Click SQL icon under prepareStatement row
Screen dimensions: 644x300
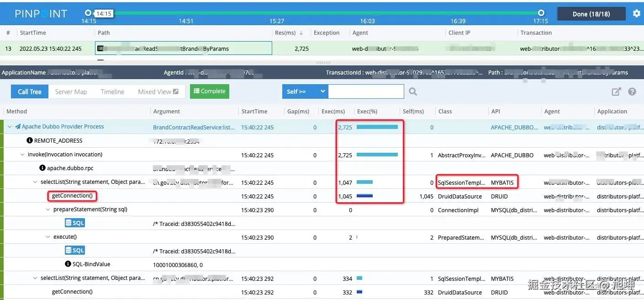[75, 223]
